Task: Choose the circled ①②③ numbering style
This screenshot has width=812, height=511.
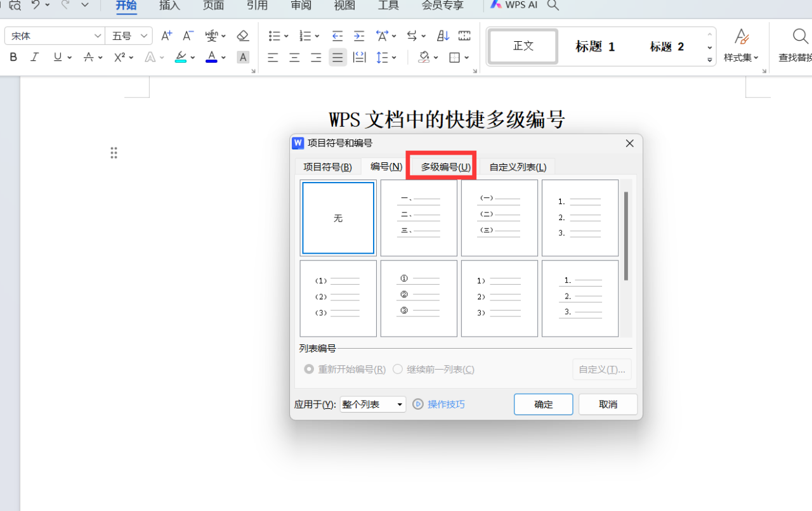Action: (419, 299)
